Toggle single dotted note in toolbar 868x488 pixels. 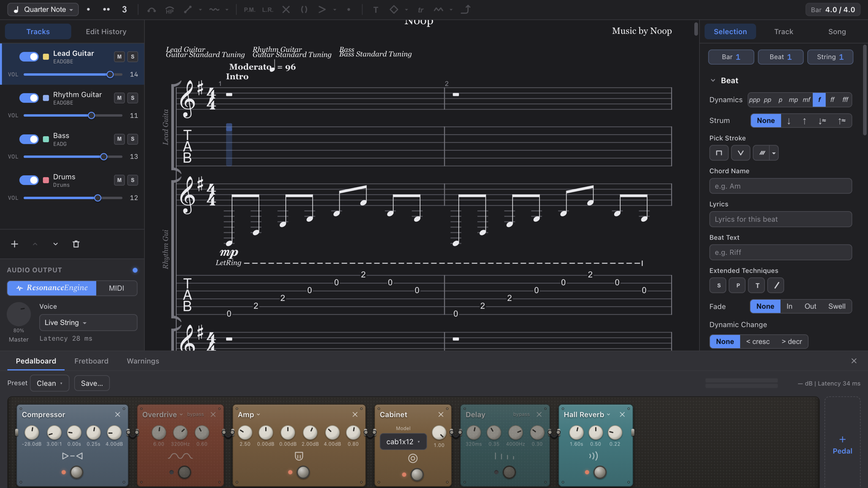pos(88,9)
